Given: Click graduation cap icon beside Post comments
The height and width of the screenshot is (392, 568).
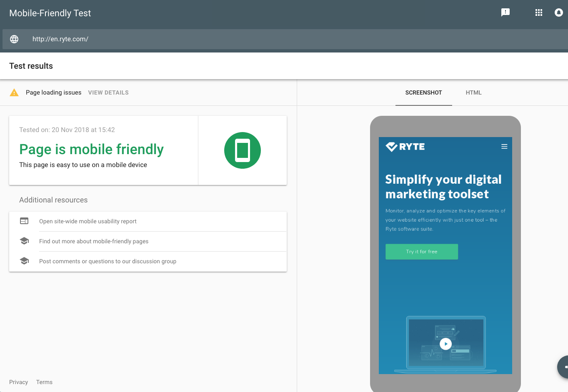Looking at the screenshot, I should click(24, 261).
